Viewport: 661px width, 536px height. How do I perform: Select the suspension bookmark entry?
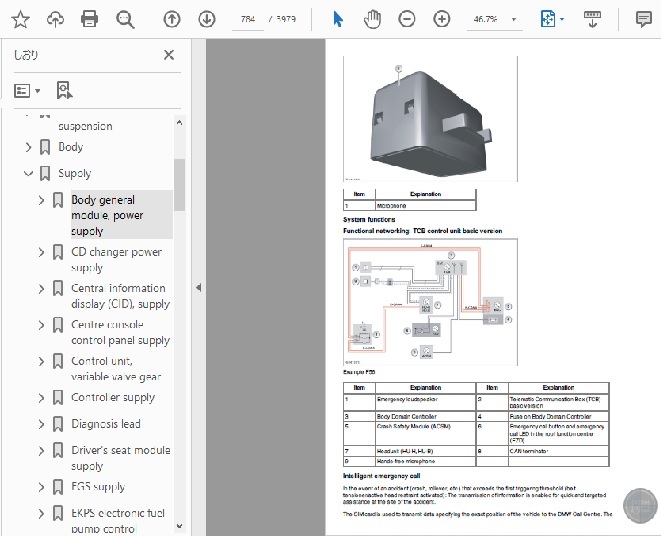[x=85, y=126]
